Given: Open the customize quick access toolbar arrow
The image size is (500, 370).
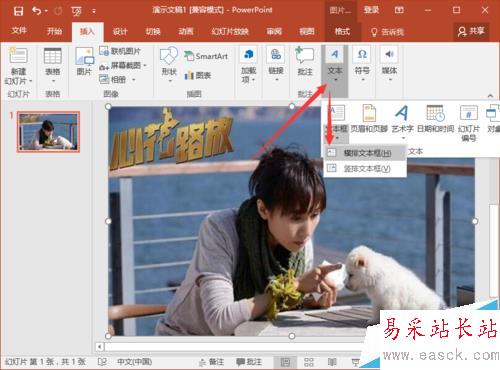Looking at the screenshot, I should tap(94, 11).
